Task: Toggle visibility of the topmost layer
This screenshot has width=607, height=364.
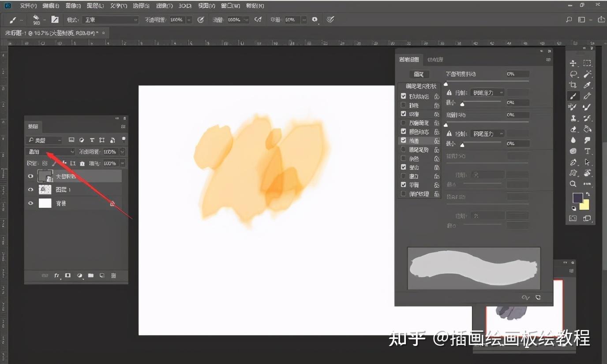Action: pyautogui.click(x=30, y=176)
